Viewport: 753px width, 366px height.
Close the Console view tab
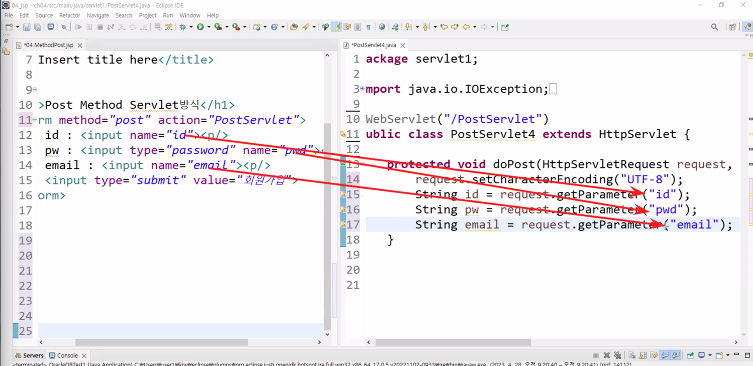click(x=85, y=356)
